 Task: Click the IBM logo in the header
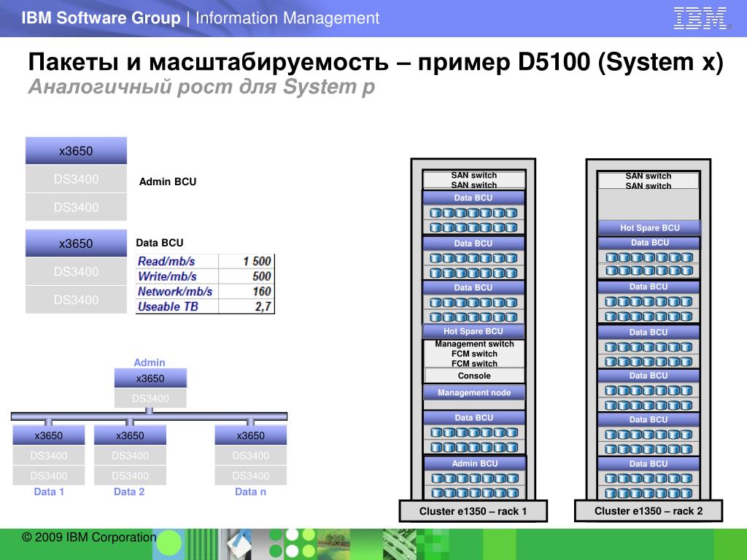coord(700,18)
